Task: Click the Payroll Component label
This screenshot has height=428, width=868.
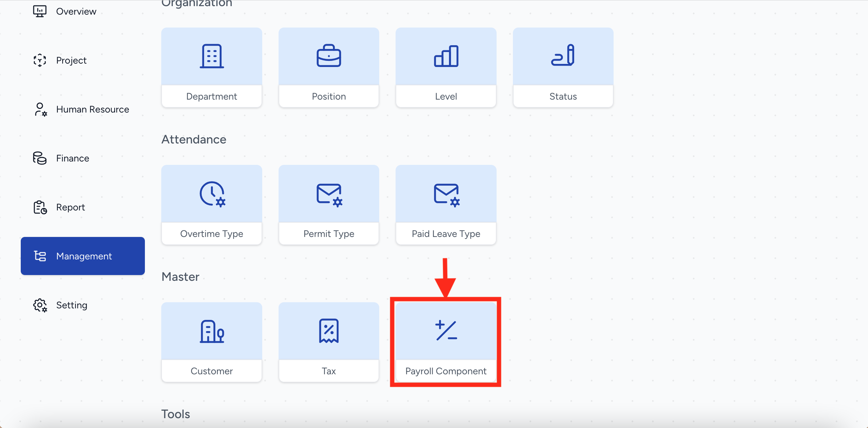Action: tap(446, 371)
